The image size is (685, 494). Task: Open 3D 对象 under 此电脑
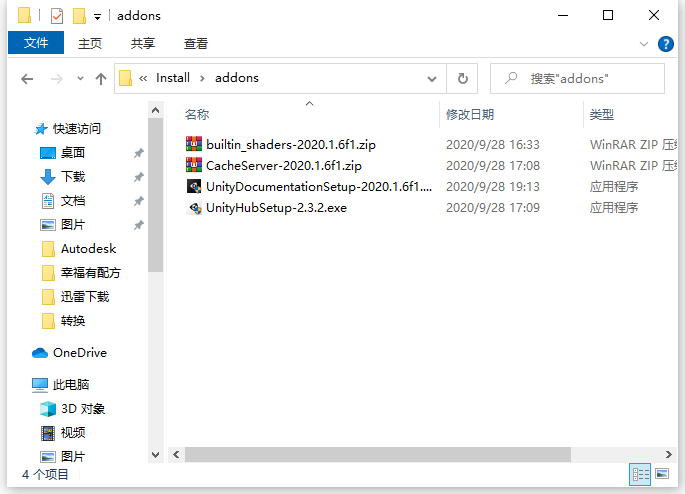pos(83,408)
